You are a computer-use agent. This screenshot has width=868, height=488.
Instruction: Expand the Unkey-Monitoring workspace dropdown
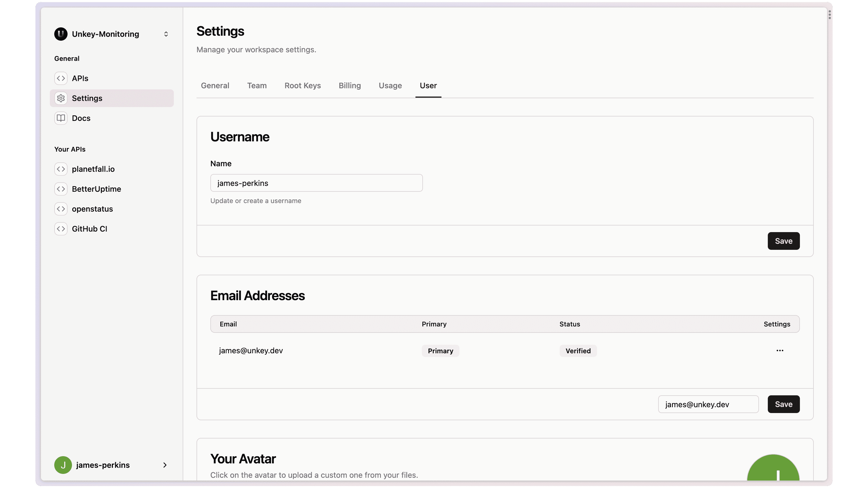coord(166,33)
